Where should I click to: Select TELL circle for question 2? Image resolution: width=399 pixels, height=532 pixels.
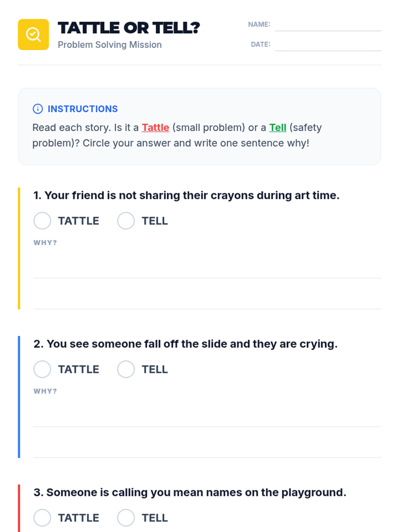pyautogui.click(x=126, y=369)
